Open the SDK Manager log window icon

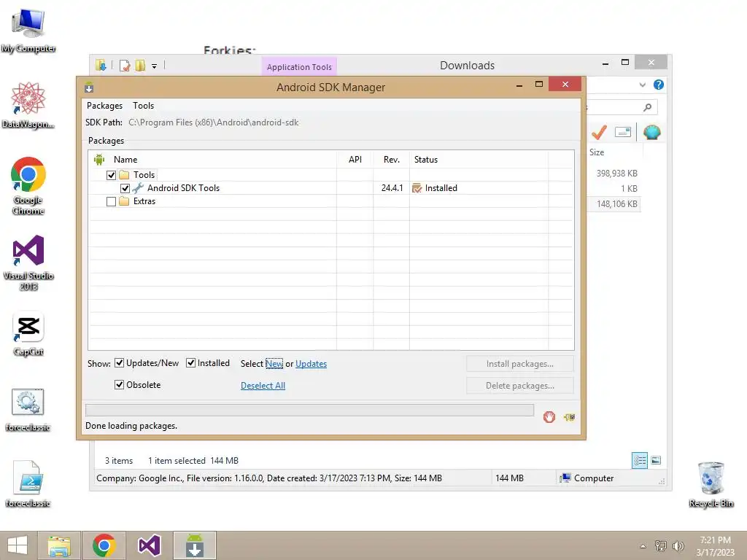point(569,417)
